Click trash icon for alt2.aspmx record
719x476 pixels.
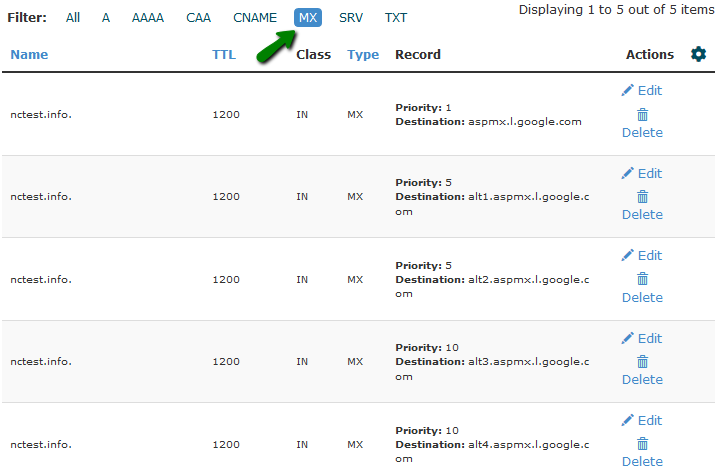(x=642, y=278)
